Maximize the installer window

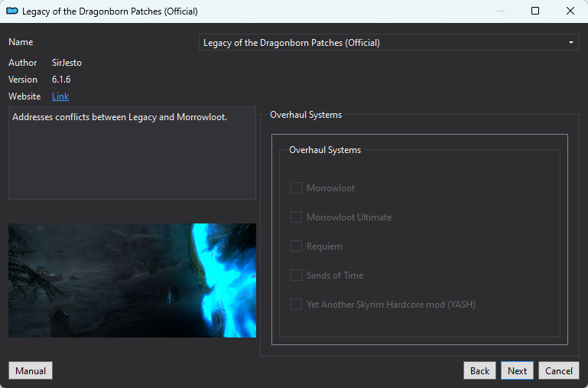point(535,11)
